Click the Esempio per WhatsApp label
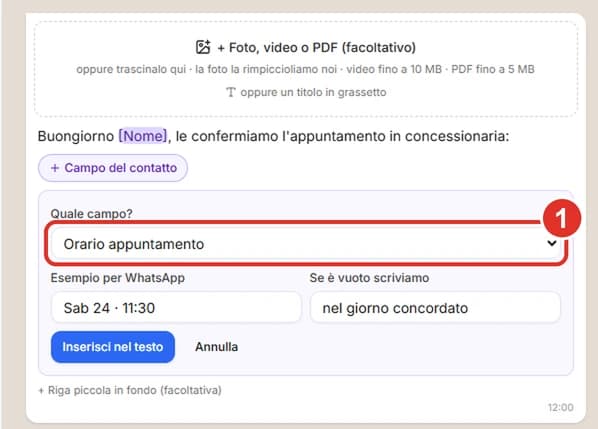 tap(117, 278)
